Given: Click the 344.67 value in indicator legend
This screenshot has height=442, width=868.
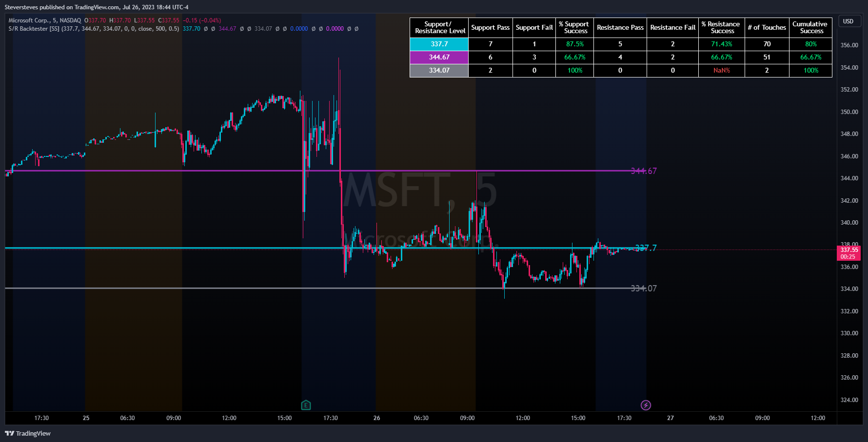Looking at the screenshot, I should click(x=227, y=29).
